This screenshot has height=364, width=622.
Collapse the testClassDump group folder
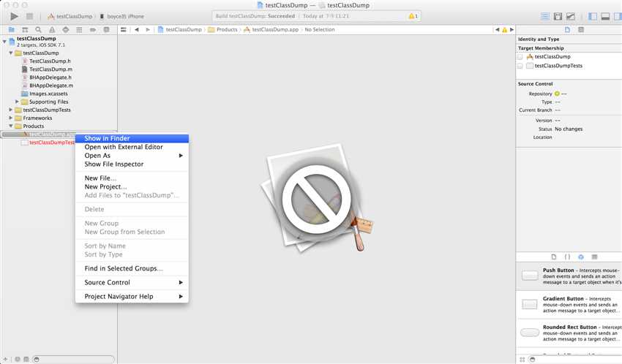(11, 53)
